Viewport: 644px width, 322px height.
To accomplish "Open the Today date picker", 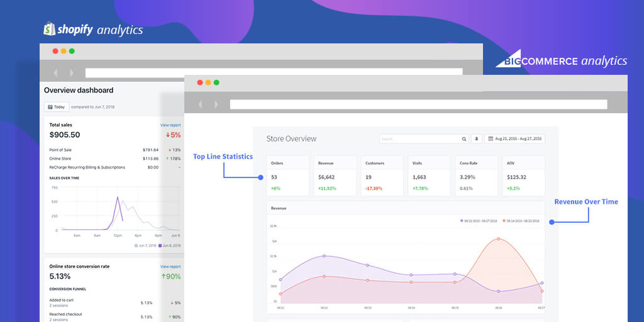I will pos(57,107).
